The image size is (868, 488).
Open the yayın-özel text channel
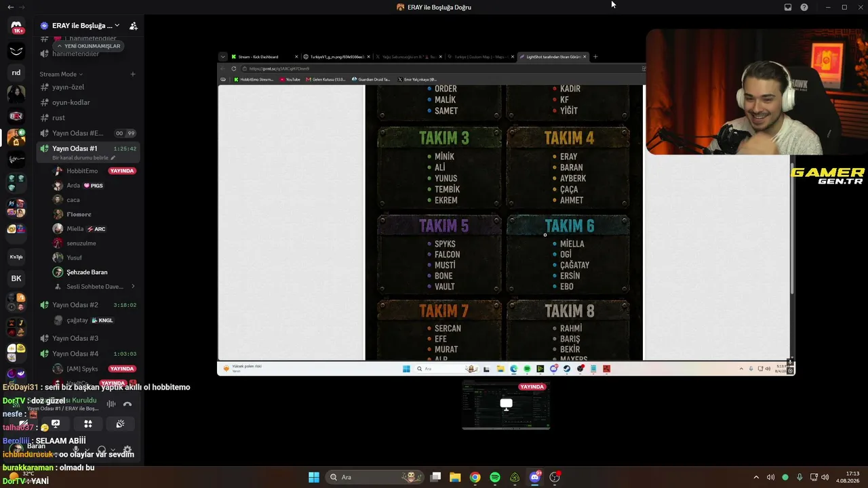[x=88, y=87]
